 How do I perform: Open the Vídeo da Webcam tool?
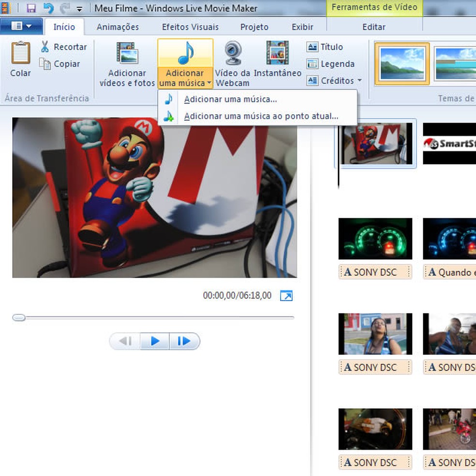tap(233, 53)
